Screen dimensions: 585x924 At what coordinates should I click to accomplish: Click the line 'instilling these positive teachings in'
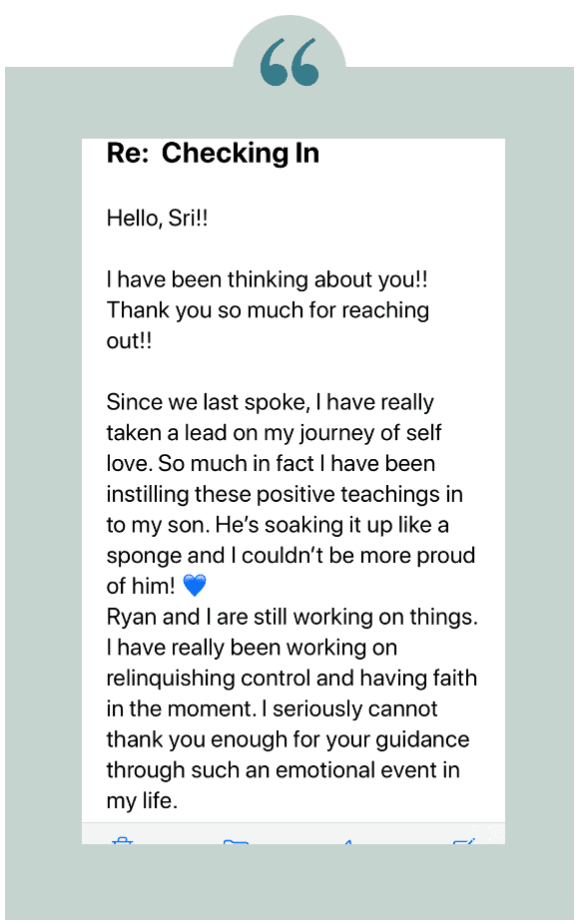click(x=285, y=494)
